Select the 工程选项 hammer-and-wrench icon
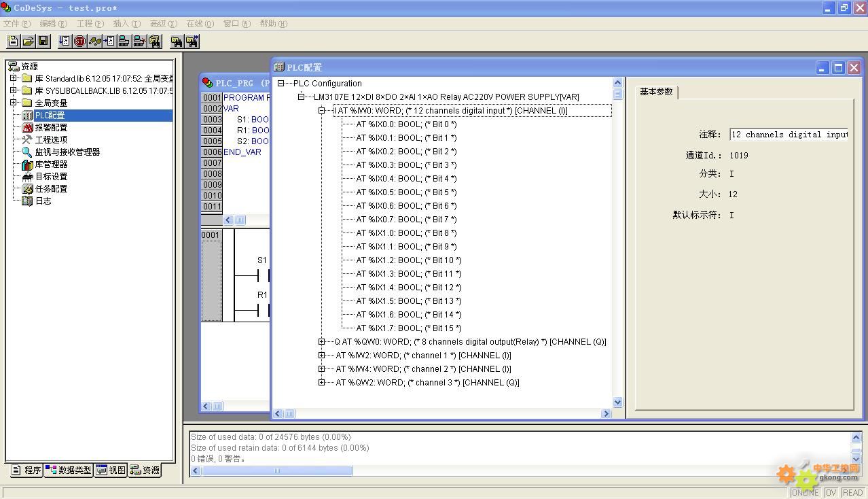 [28, 140]
